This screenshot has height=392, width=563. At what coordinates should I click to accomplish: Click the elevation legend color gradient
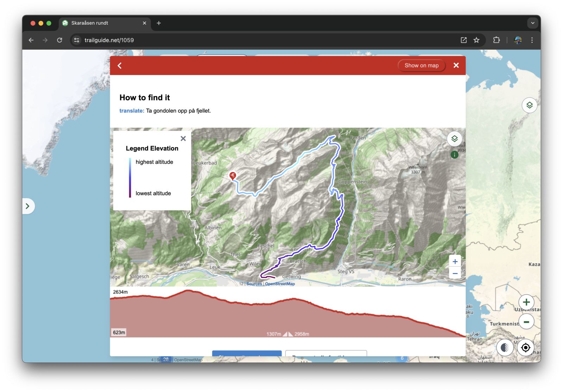pyautogui.click(x=130, y=178)
